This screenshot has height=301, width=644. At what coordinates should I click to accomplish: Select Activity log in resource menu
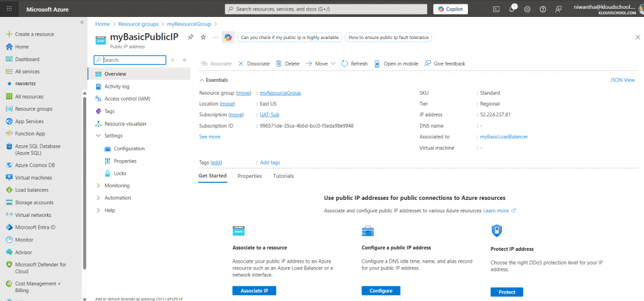(x=116, y=87)
